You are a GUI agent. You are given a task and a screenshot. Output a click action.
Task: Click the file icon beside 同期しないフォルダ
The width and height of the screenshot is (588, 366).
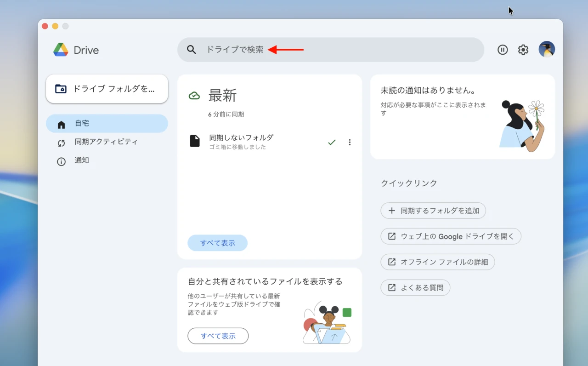coord(194,142)
